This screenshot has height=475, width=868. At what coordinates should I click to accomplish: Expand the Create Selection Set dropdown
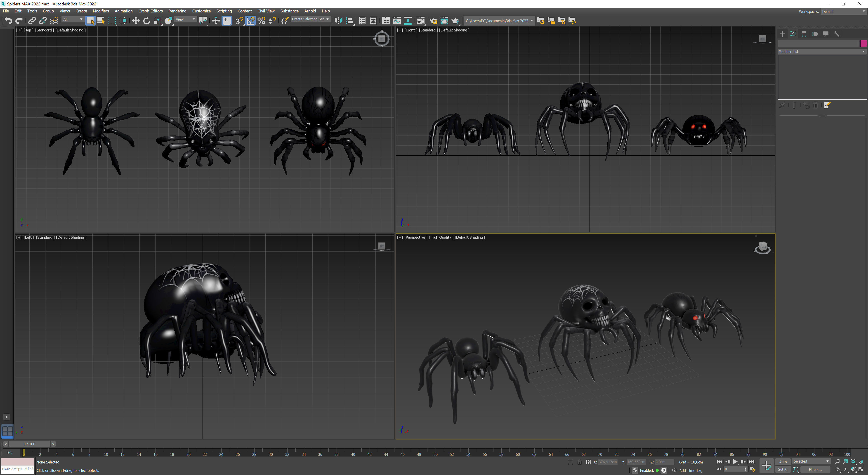310,19
